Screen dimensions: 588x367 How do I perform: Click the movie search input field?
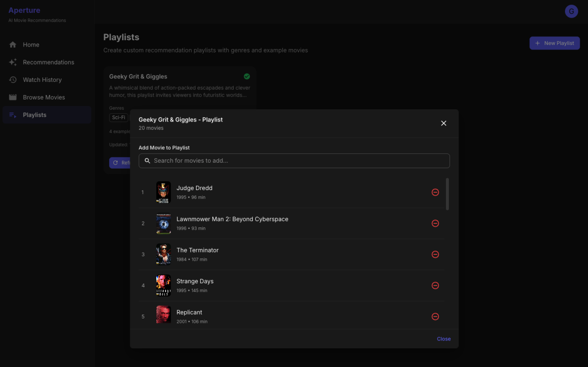point(294,160)
